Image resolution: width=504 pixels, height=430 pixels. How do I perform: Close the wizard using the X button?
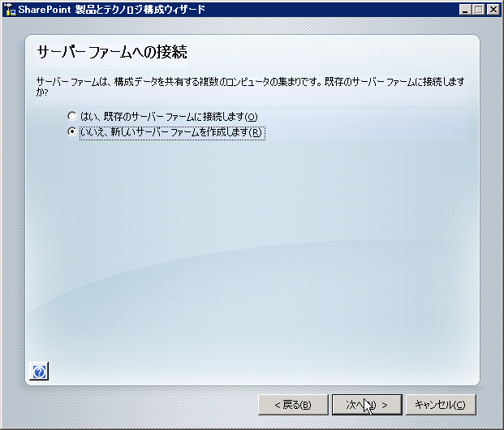pyautogui.click(x=493, y=10)
